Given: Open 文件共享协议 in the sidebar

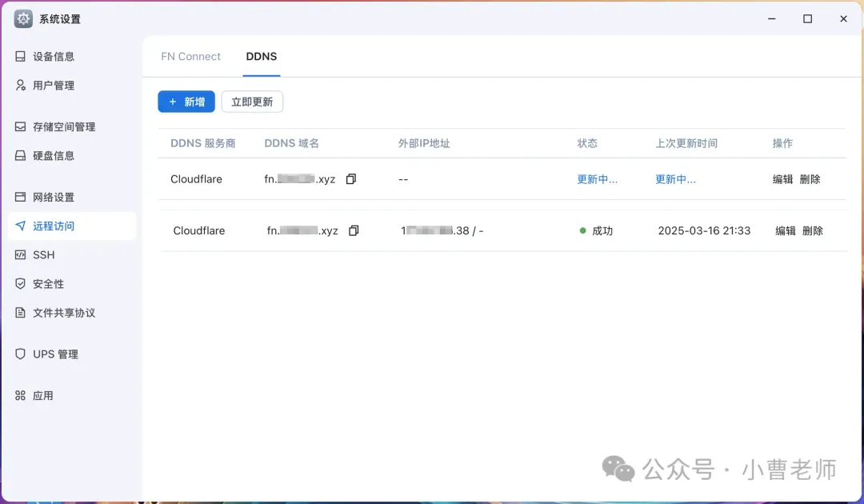Looking at the screenshot, I should tap(64, 313).
